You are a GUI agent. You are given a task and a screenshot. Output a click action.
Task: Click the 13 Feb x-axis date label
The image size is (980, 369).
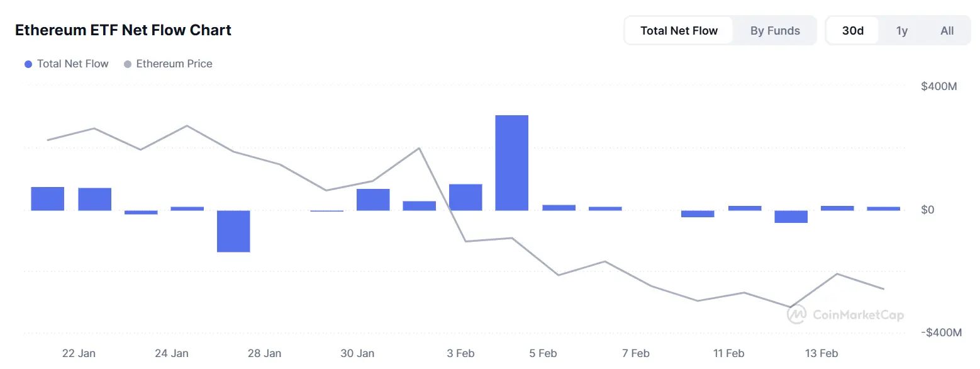coord(821,353)
